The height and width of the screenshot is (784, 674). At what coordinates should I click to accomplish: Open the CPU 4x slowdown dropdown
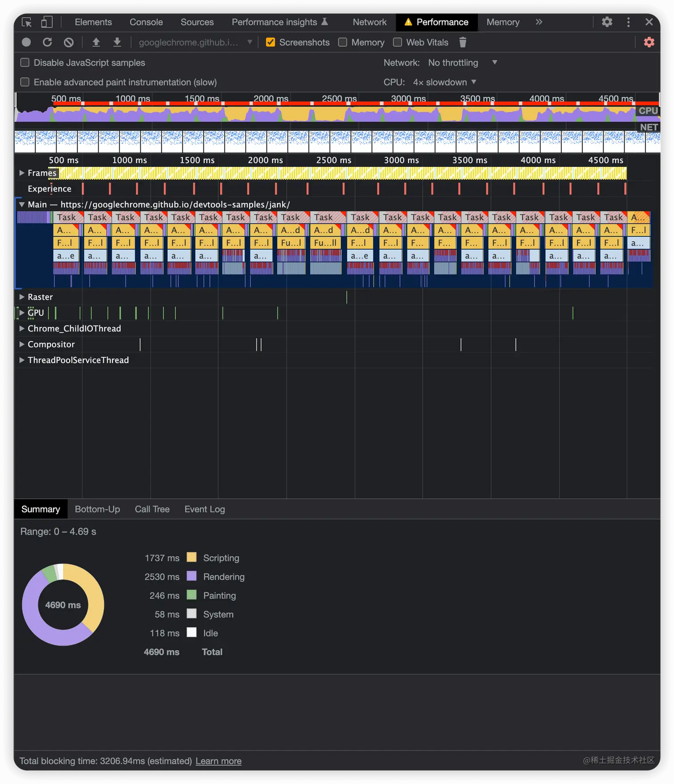click(444, 83)
